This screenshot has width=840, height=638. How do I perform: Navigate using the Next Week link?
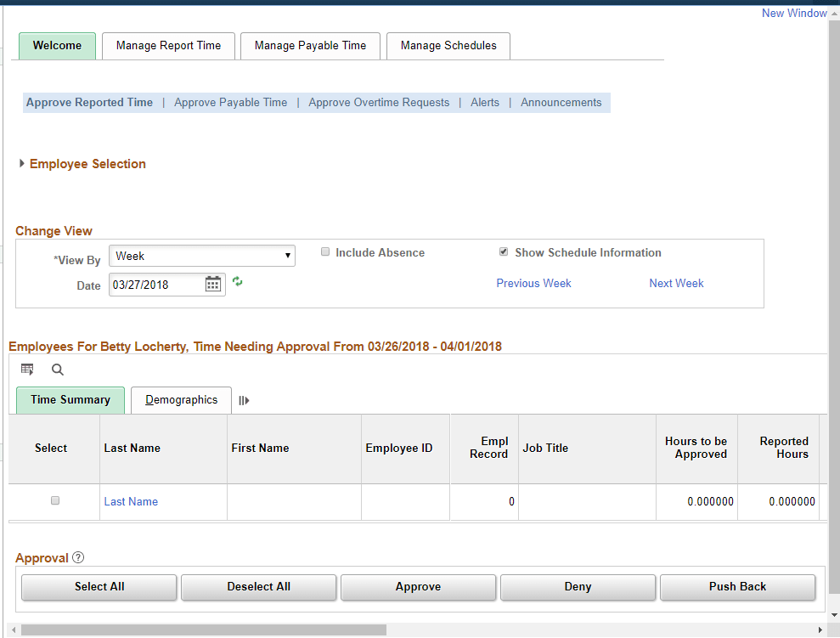[676, 283]
